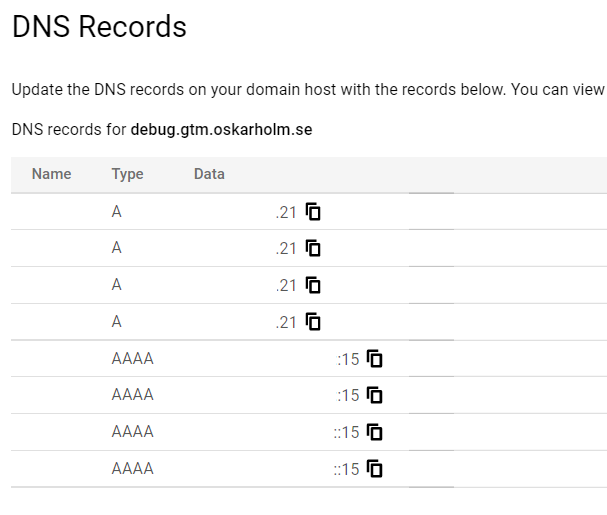Copy the second A record's data
Screen dimensions: 607x515
pos(314,248)
